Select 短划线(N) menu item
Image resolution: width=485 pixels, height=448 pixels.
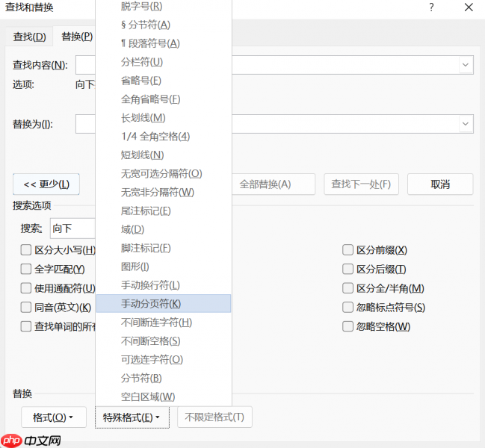pyautogui.click(x=164, y=155)
